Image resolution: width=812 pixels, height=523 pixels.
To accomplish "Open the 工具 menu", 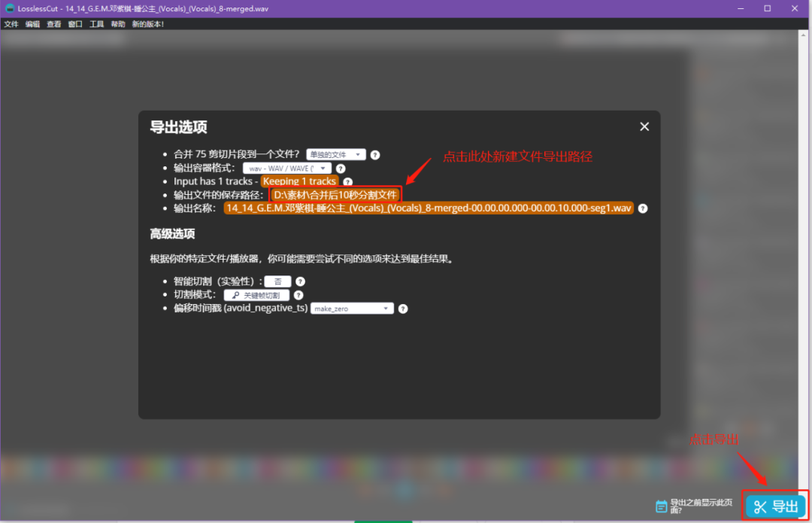I will 96,24.
